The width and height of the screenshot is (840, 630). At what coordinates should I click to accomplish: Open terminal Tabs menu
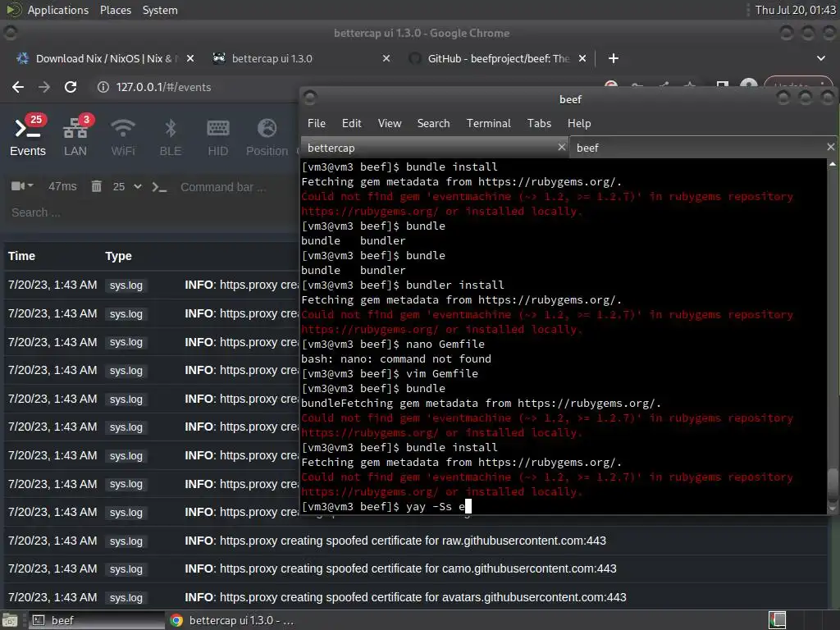[539, 123]
